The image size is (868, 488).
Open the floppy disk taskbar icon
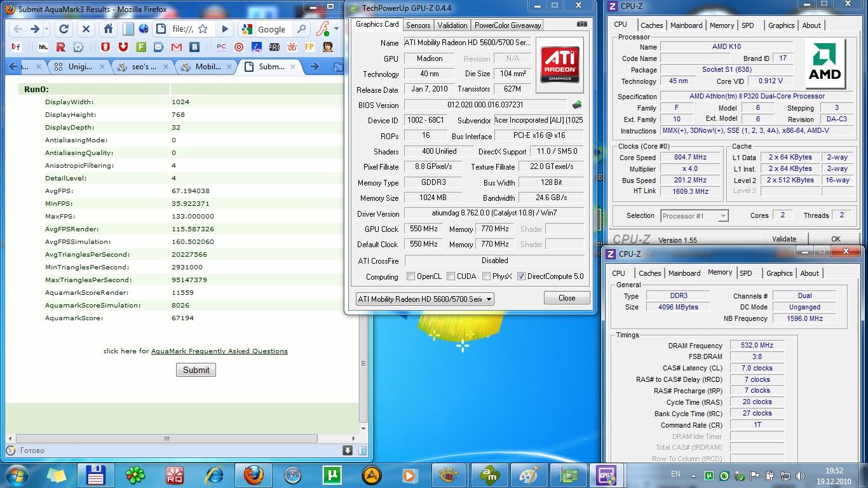(95, 475)
